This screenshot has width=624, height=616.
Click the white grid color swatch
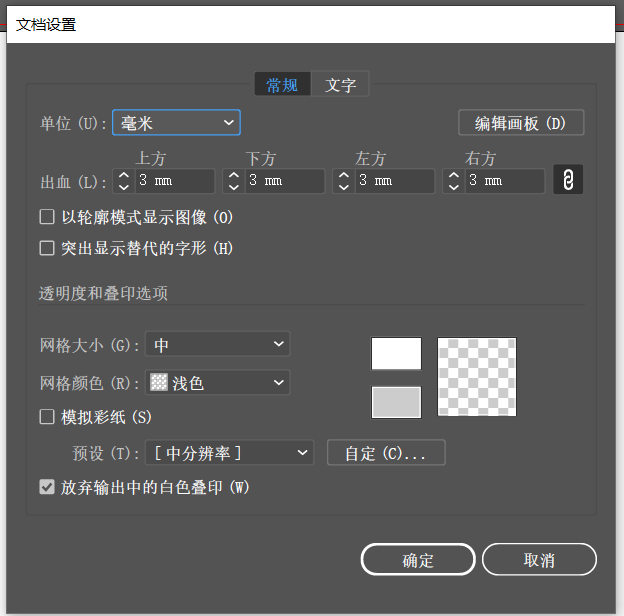(x=396, y=354)
